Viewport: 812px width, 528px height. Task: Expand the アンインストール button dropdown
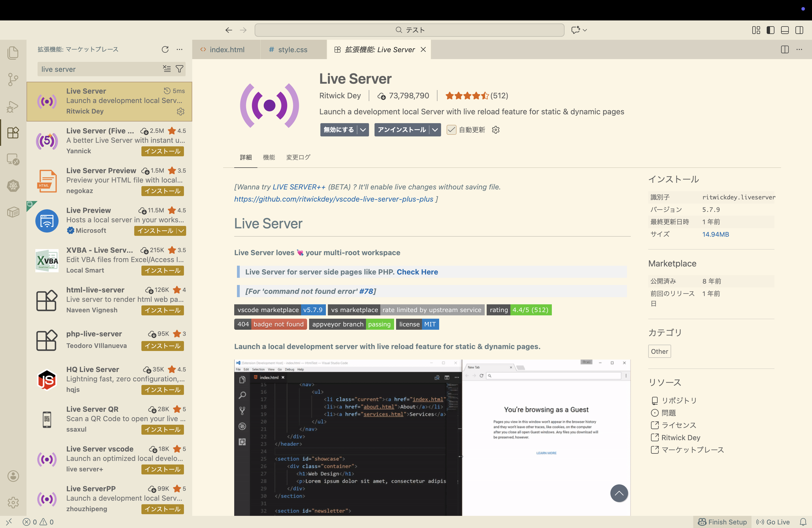(435, 130)
